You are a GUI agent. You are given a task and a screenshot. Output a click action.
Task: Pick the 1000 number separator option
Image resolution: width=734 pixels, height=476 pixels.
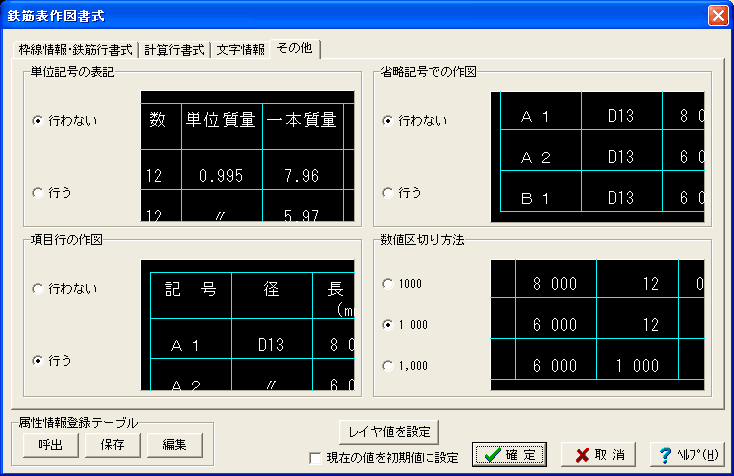pos(402,284)
